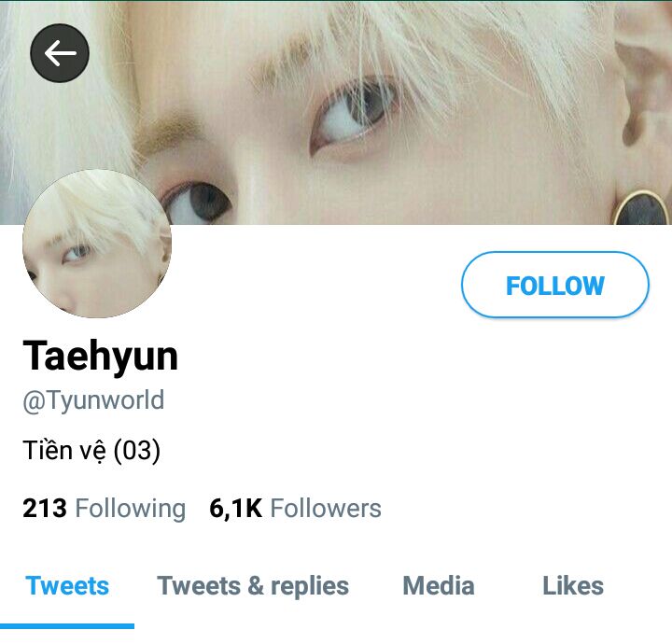Open the Media tab

(x=439, y=586)
